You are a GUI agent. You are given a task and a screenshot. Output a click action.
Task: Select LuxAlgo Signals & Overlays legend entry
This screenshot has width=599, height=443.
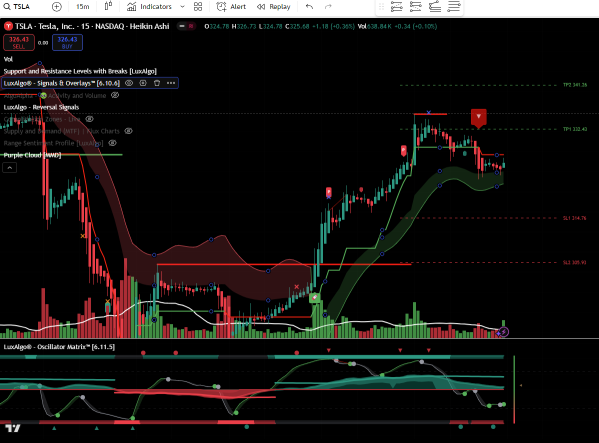pyautogui.click(x=62, y=83)
